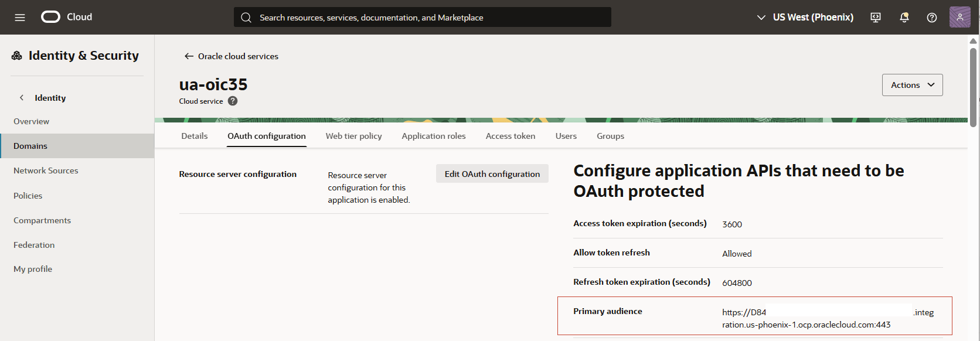Click the Access token expiration (seconds) label
This screenshot has width=980, height=341.
(640, 223)
